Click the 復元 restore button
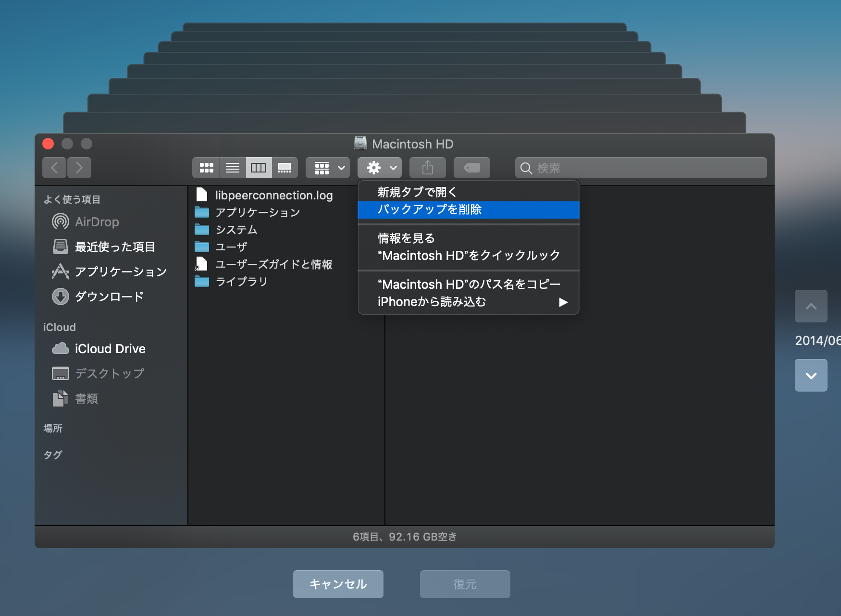This screenshot has height=616, width=841. point(465,584)
